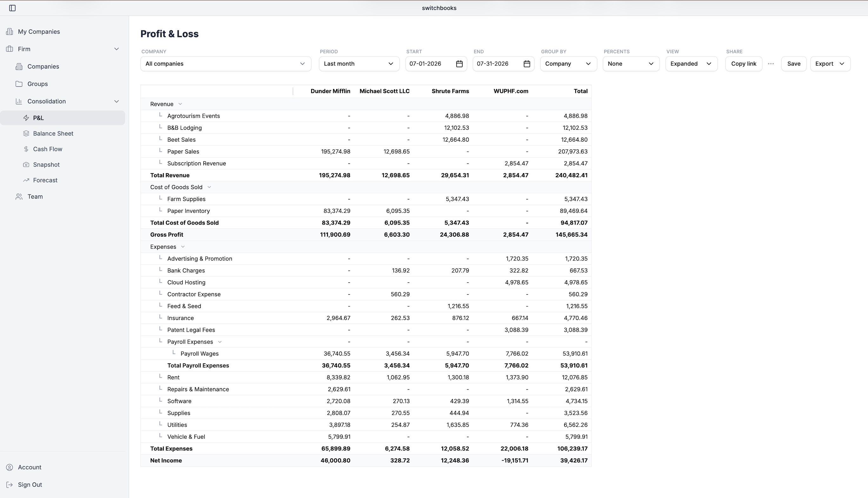Click the Dunder Mifflin column header
The height and width of the screenshot is (498, 868).
click(330, 91)
